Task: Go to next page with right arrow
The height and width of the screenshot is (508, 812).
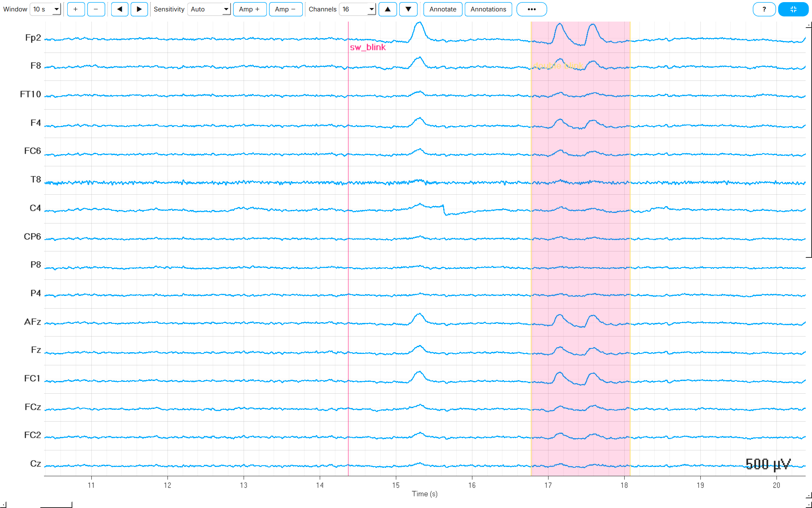Action: point(139,9)
